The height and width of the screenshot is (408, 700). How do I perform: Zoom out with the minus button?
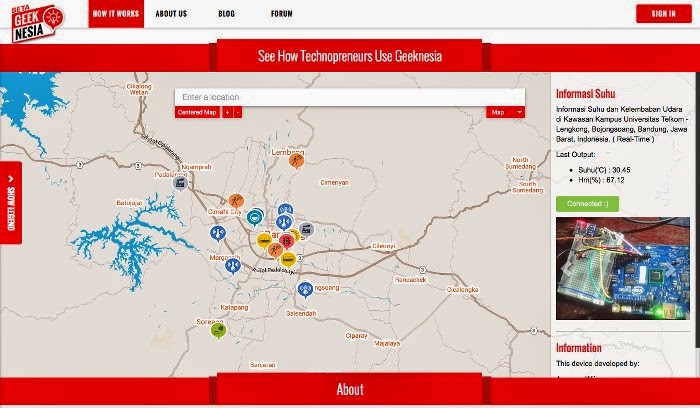238,112
